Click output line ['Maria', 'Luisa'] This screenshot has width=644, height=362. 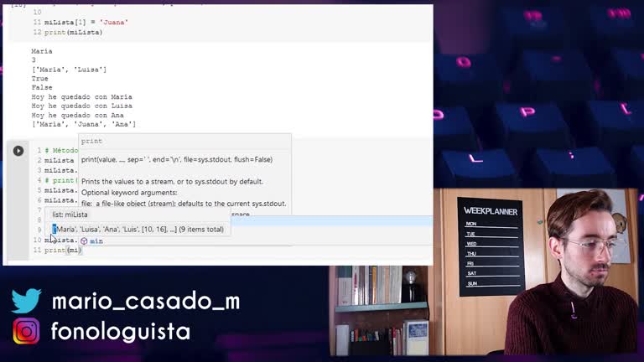click(x=69, y=70)
